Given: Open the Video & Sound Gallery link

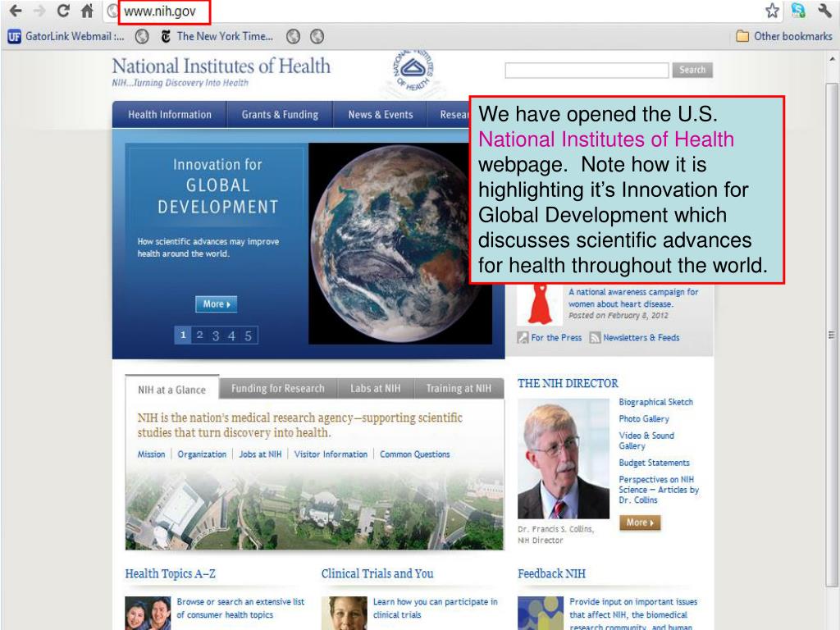Looking at the screenshot, I should (646, 441).
